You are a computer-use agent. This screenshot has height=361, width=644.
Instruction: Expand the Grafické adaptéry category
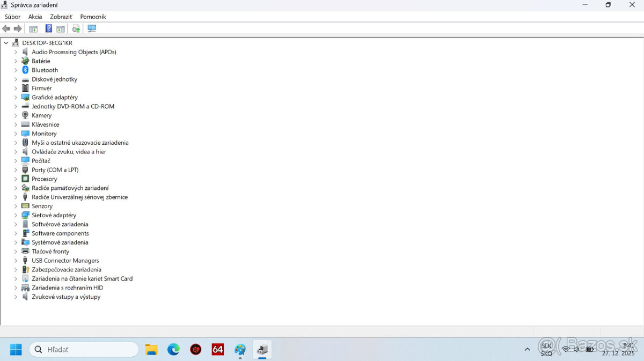pyautogui.click(x=16, y=98)
